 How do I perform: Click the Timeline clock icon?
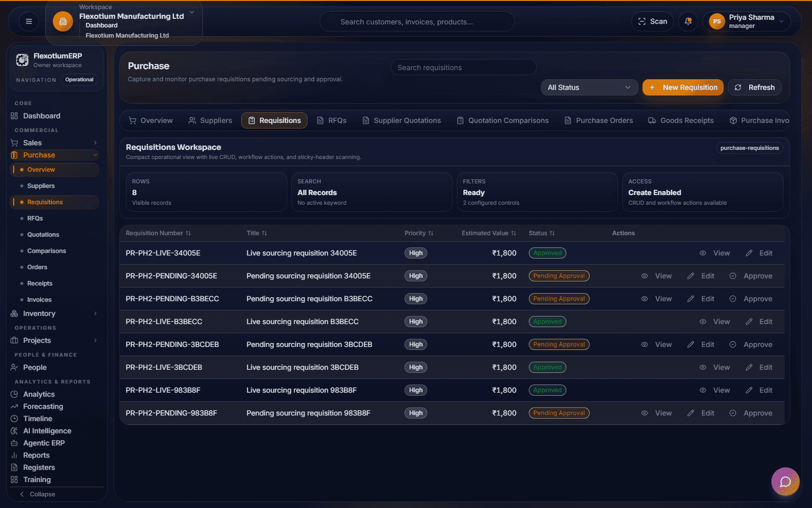tap(14, 419)
